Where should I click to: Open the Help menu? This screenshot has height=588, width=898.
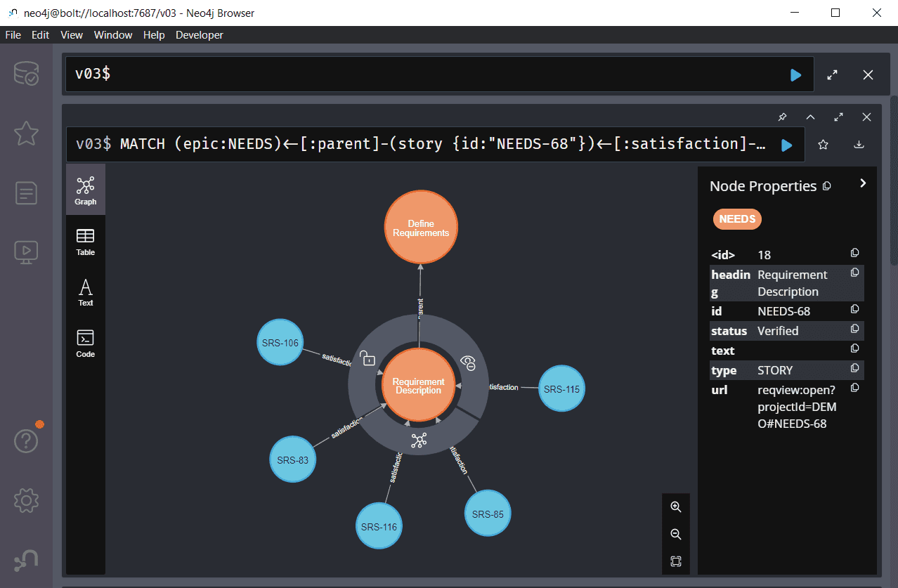[x=154, y=35]
